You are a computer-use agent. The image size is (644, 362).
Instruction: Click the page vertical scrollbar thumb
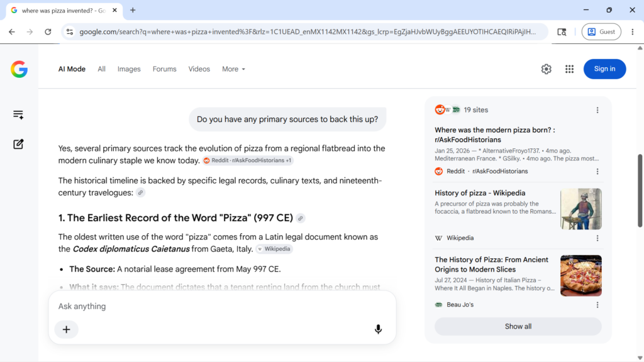(640, 190)
